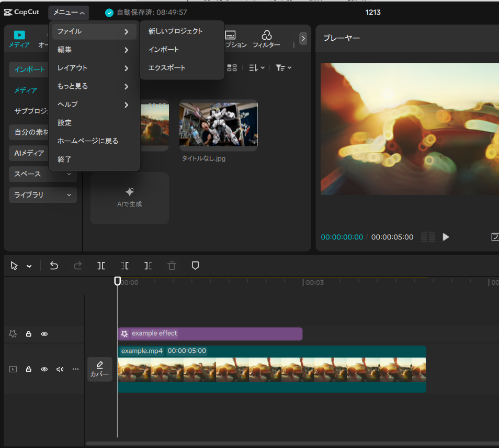Click the Cover (カバー) button
This screenshot has width=499, height=448.
99,369
